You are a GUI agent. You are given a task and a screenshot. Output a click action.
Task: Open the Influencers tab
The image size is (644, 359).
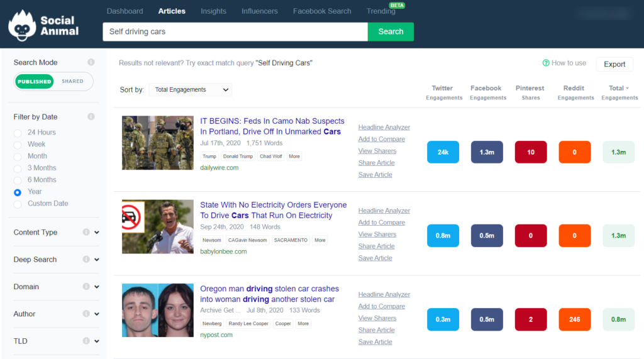pos(260,11)
